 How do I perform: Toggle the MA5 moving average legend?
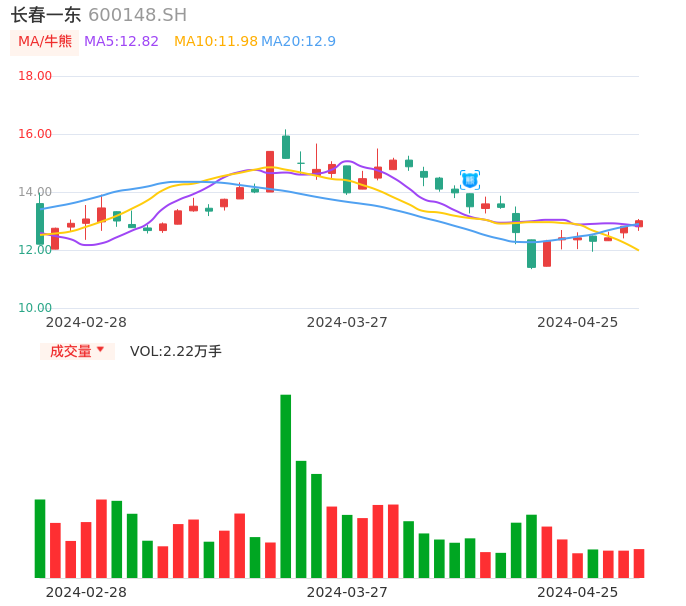(x=122, y=42)
